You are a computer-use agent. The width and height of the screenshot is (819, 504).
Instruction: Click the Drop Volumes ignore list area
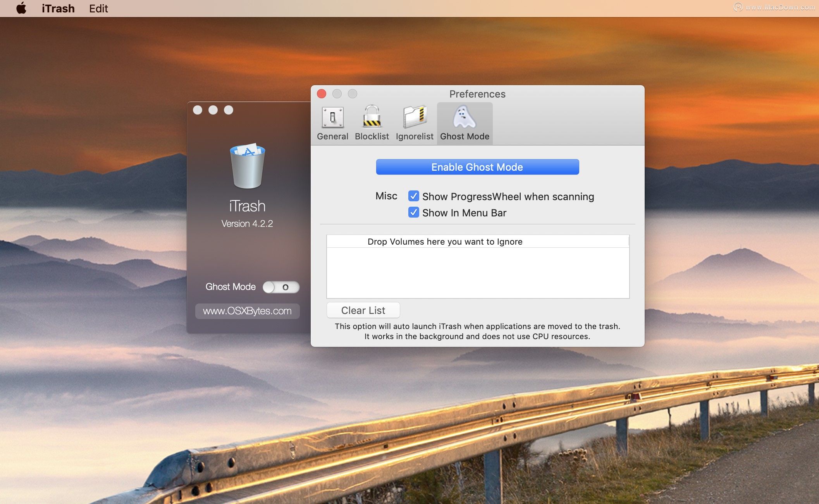pyautogui.click(x=478, y=273)
